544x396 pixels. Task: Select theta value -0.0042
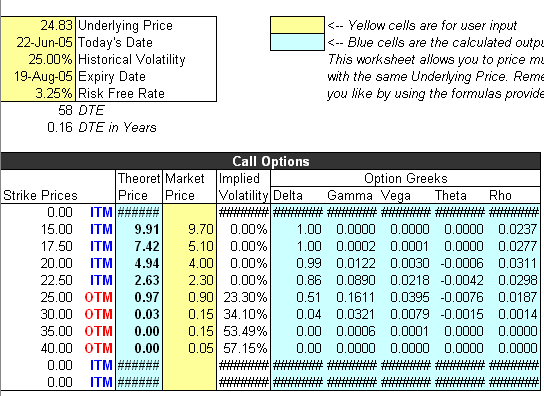pos(462,280)
